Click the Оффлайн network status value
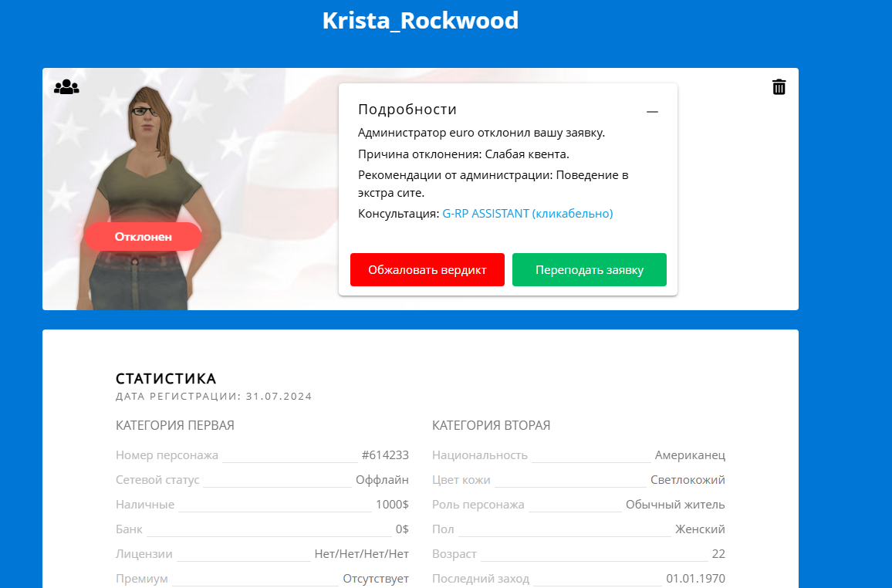The image size is (892, 588). point(382,480)
